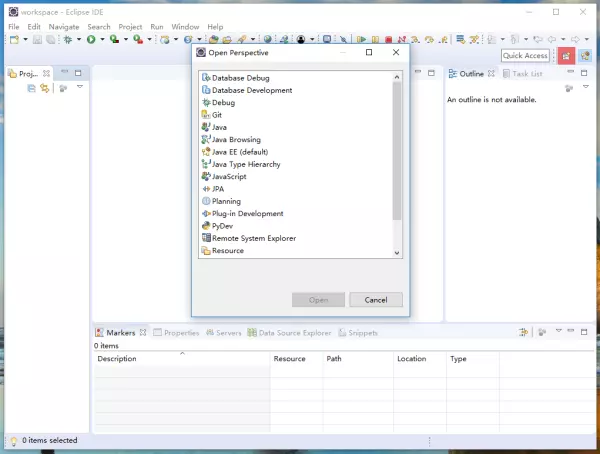Viewport: 600px width, 454px height.
Task: Expand the Run launch dropdown arrow
Action: coord(102,39)
